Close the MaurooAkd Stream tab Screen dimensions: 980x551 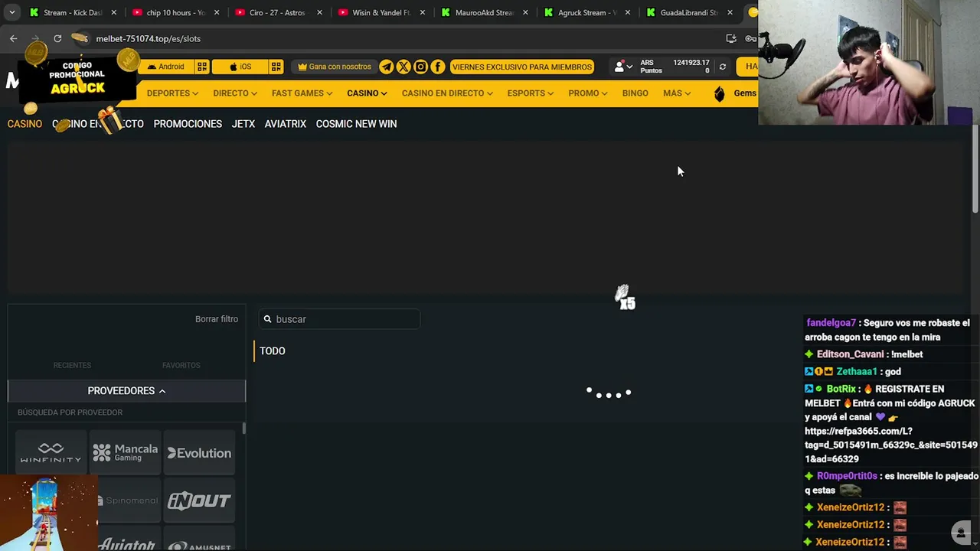click(524, 12)
